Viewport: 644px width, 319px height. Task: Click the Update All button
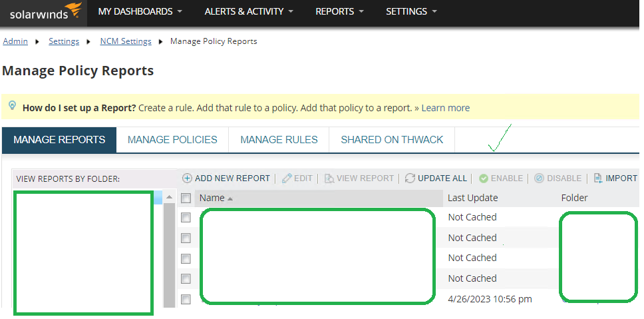coord(436,178)
